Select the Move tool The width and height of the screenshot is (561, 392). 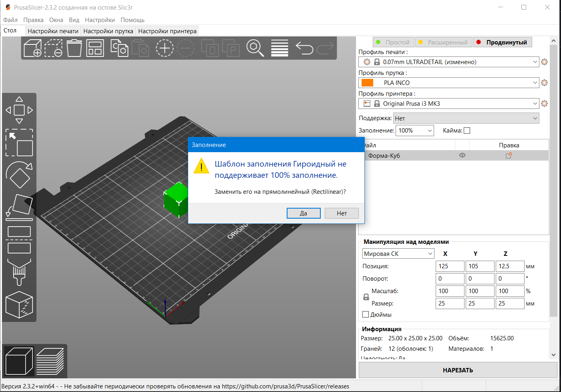[19, 109]
